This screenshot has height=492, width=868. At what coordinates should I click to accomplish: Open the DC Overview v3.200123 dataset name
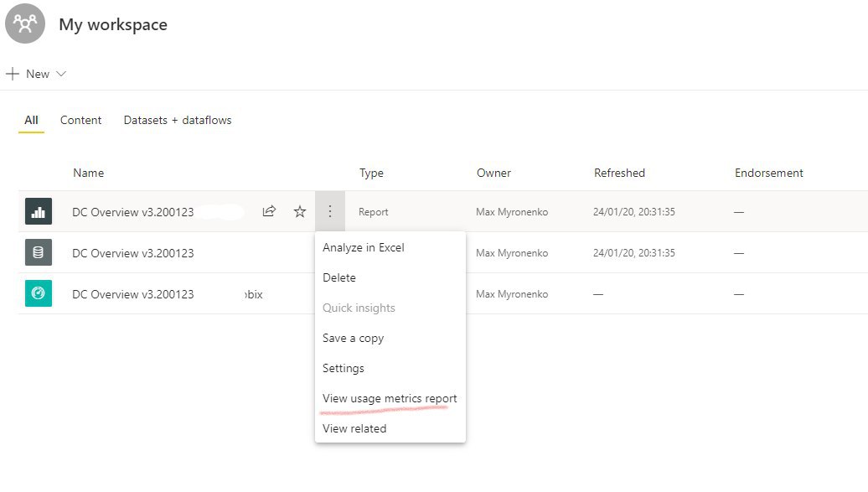pyautogui.click(x=133, y=253)
